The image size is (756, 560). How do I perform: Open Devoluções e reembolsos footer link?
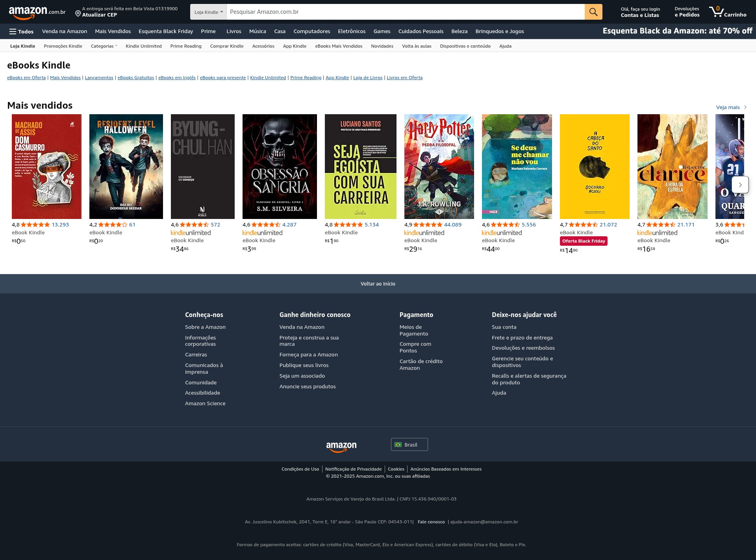click(x=523, y=348)
